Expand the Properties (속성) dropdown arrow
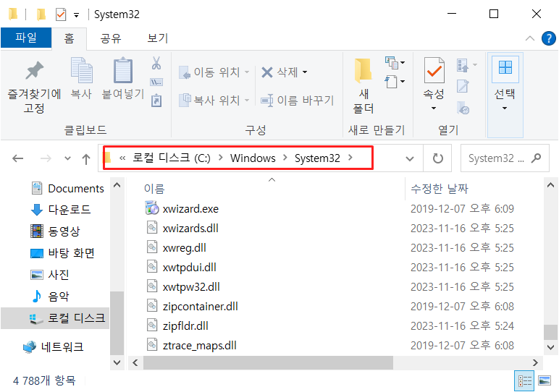559x392 pixels. point(434,108)
